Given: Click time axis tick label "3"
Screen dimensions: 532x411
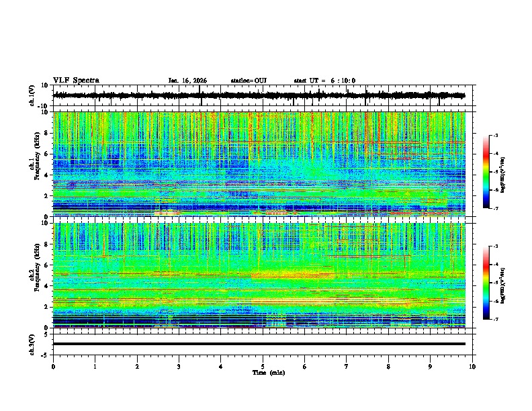Looking at the screenshot, I should (x=179, y=367).
